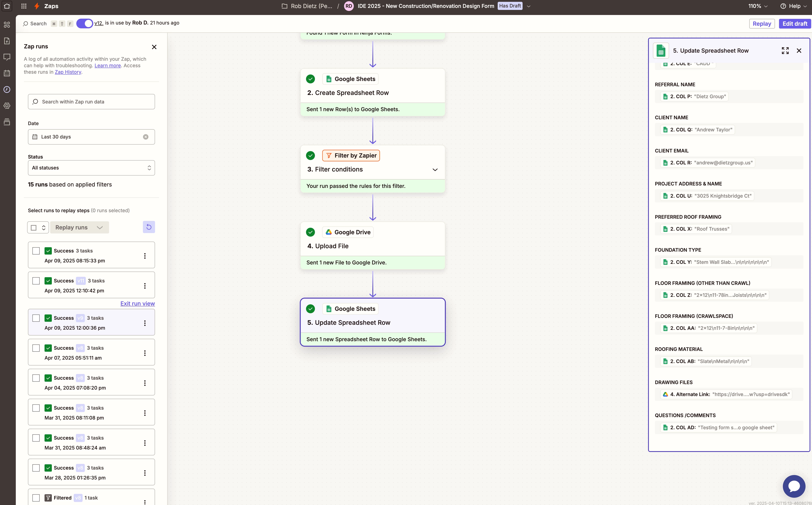Image resolution: width=812 pixels, height=505 pixels.
Task: Click the Search button in toolbar
Action: 35,24
